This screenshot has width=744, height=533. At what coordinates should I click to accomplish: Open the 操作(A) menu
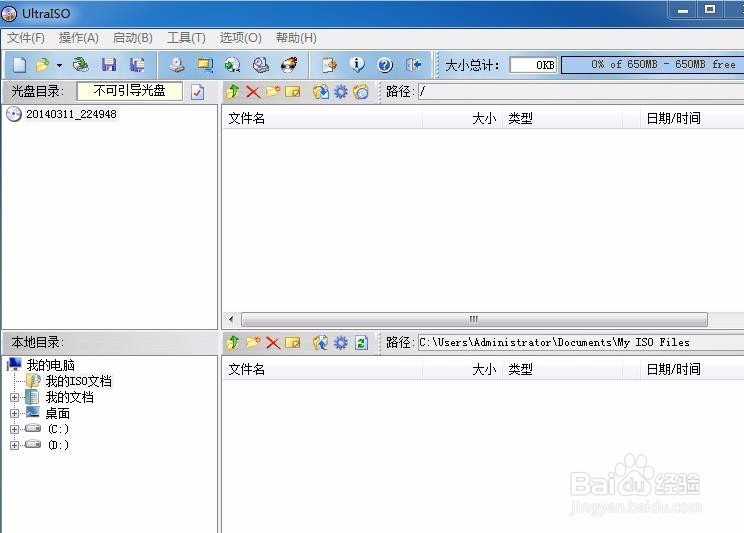click(79, 38)
